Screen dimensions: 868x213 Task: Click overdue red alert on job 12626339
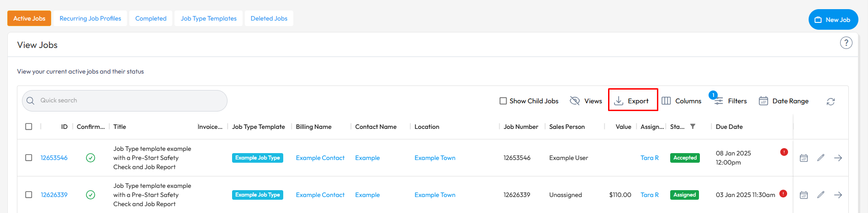pyautogui.click(x=783, y=193)
